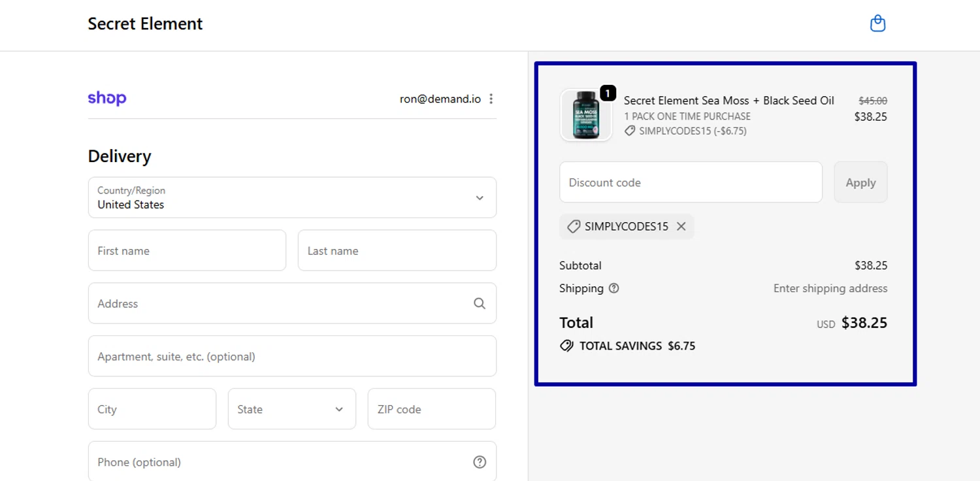Open the account options three-dot menu
The image size is (980, 481).
[491, 99]
